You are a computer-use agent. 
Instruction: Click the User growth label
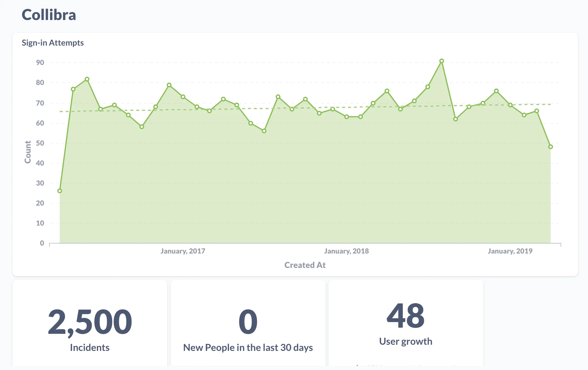[406, 341]
